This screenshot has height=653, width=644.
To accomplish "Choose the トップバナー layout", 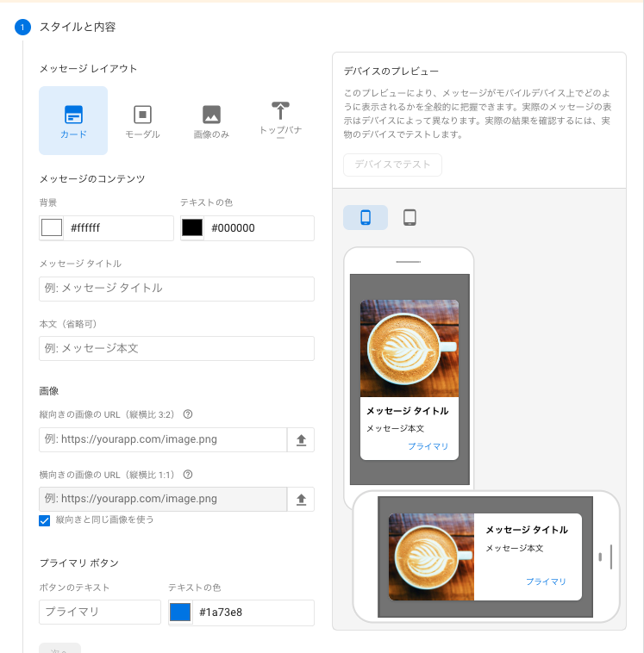I will [280, 120].
